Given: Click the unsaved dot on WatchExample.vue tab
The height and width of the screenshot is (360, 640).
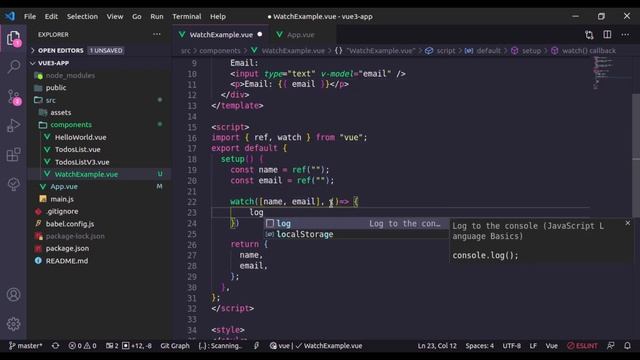Looking at the screenshot, I should point(260,35).
